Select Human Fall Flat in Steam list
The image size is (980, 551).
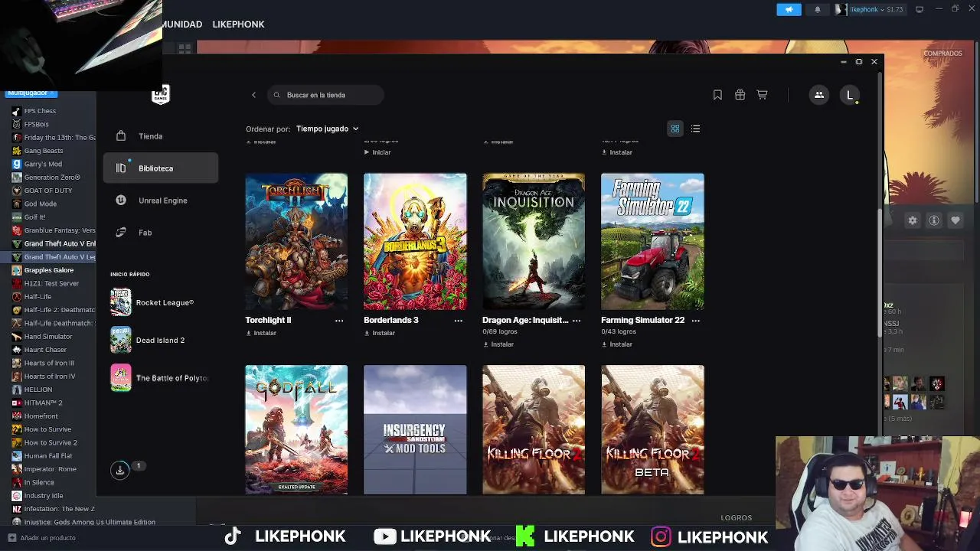(48, 456)
